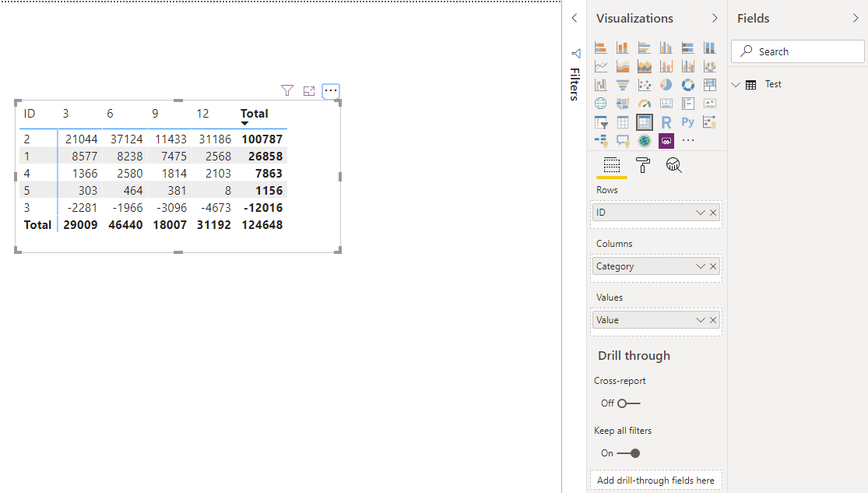Screen dimensions: 868x493
Task: Remove Value field from Values
Action: point(713,320)
